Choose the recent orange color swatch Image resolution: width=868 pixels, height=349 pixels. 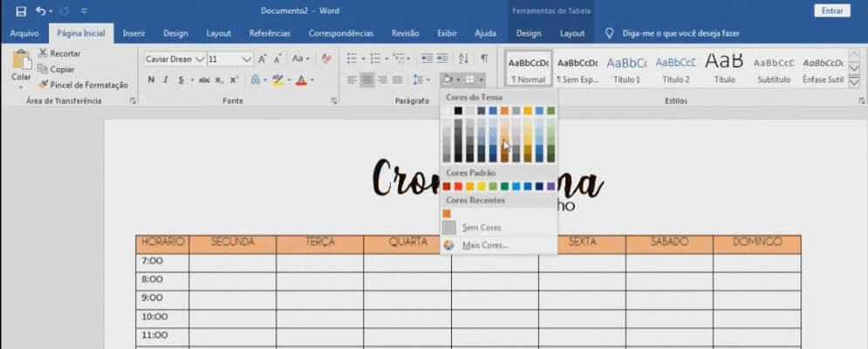[447, 213]
